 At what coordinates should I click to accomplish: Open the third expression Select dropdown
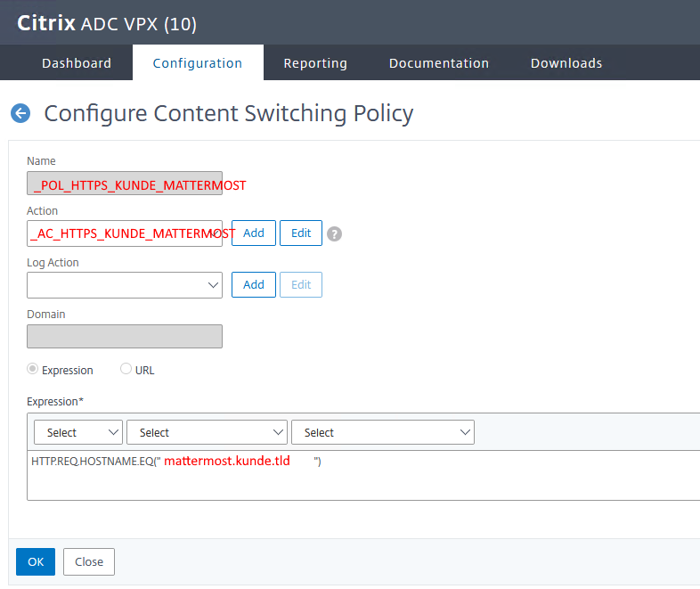[x=382, y=432]
